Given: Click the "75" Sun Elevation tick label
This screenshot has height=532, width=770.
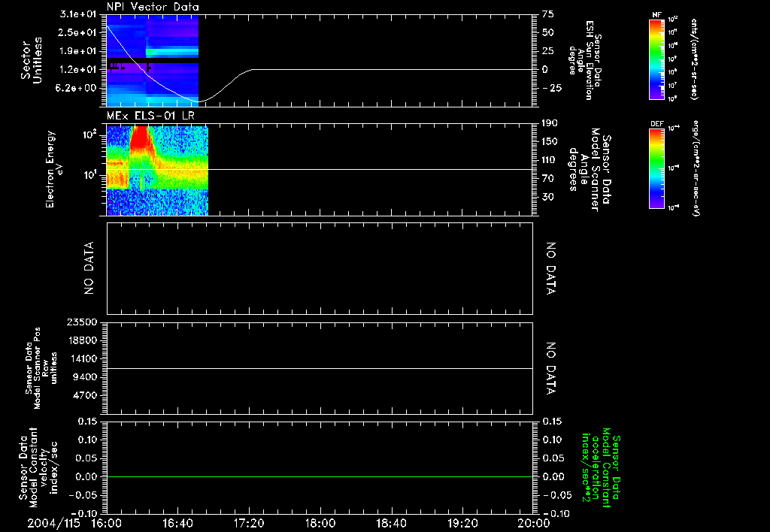Looking at the screenshot, I should (548, 14).
